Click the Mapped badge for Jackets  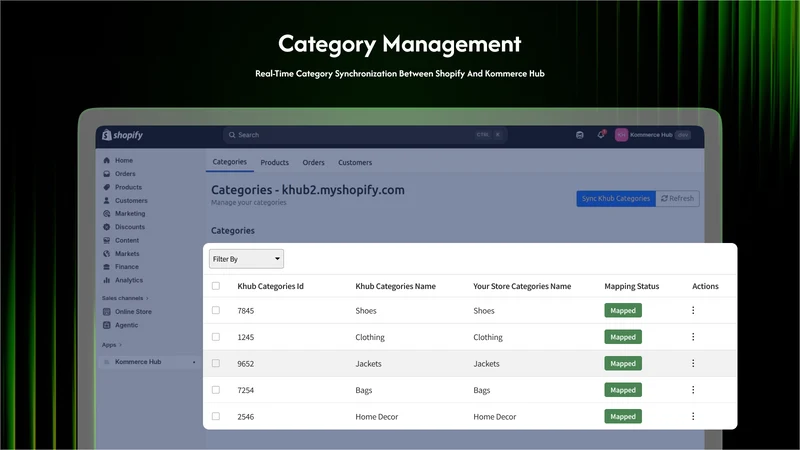623,363
